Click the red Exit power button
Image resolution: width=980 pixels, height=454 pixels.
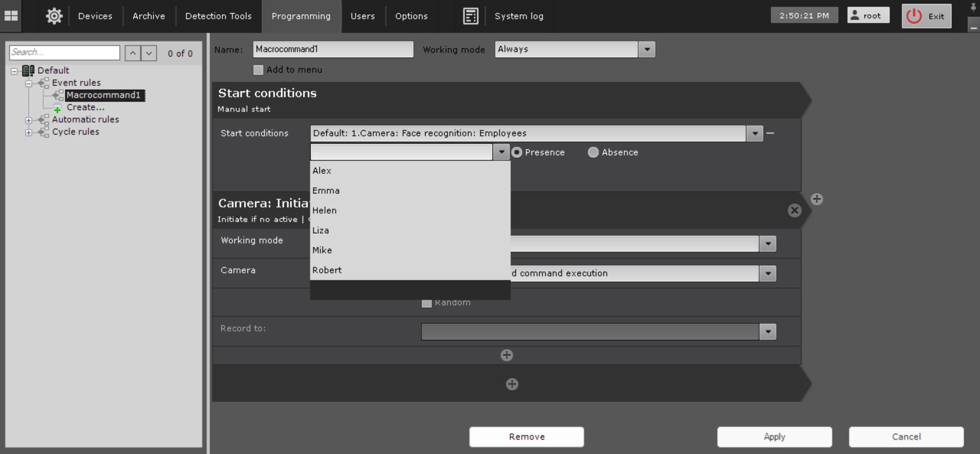[x=926, y=16]
